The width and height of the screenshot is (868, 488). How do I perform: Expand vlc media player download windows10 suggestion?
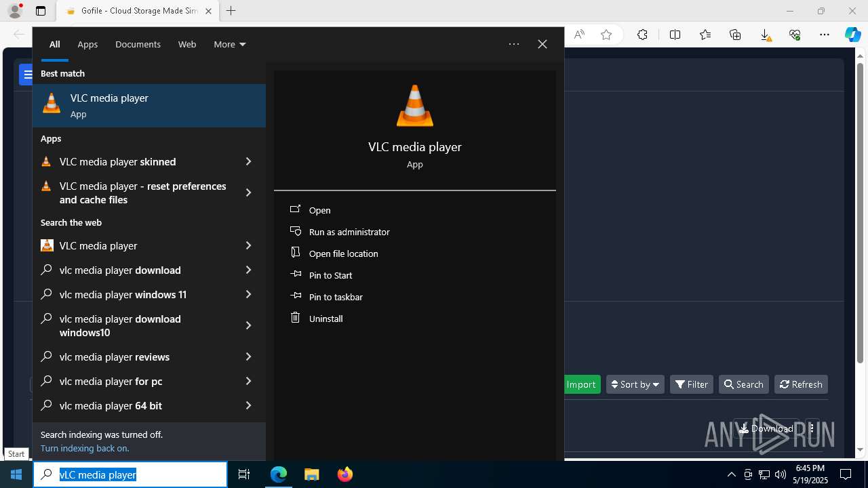248,325
